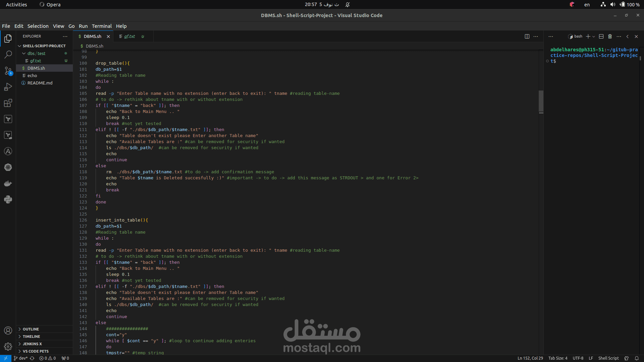Open the Docker view icon
The width and height of the screenshot is (644, 362).
pos(8,183)
